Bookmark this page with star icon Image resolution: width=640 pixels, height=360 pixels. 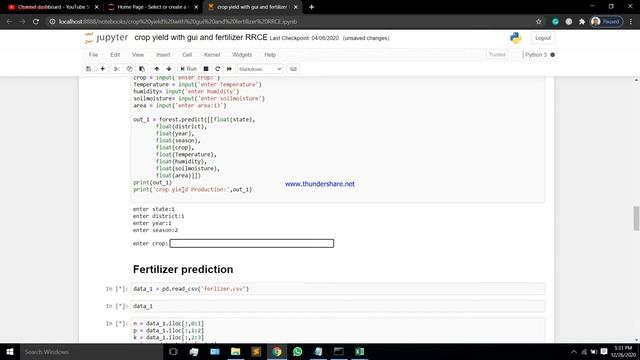[539, 22]
